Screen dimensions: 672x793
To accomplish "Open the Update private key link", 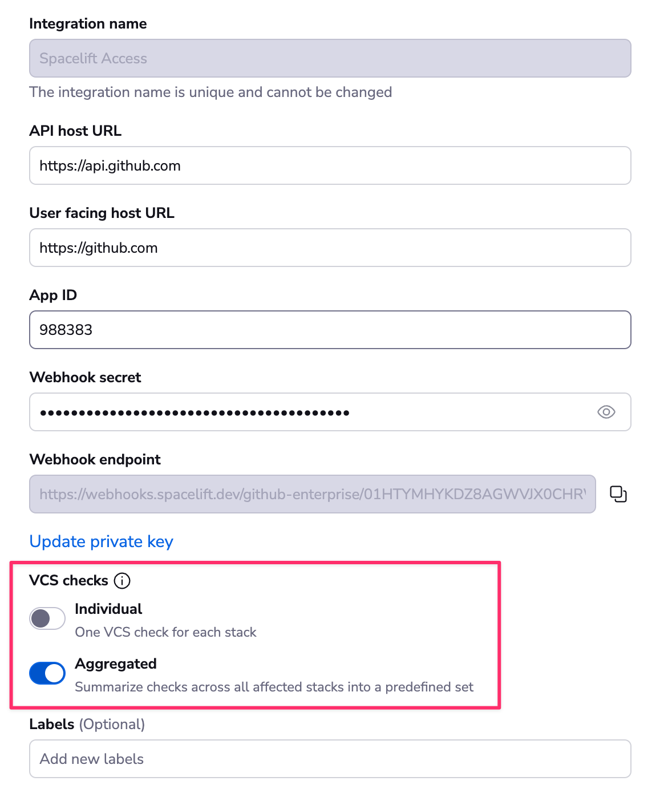I will pyautogui.click(x=101, y=541).
